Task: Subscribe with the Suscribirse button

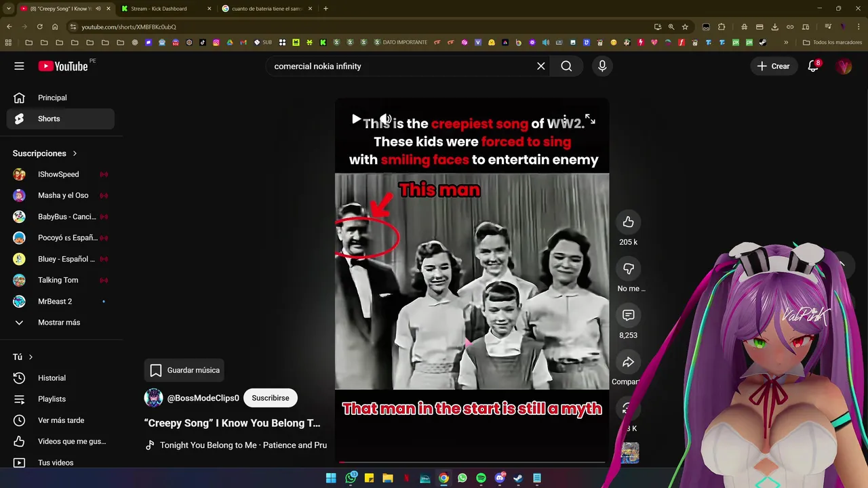Action: click(271, 398)
